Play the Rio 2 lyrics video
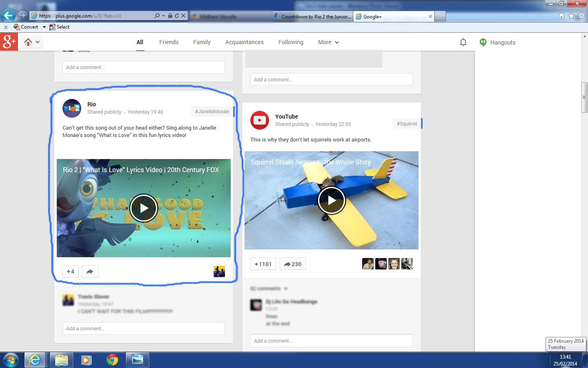This screenshot has width=588, height=368. [144, 208]
